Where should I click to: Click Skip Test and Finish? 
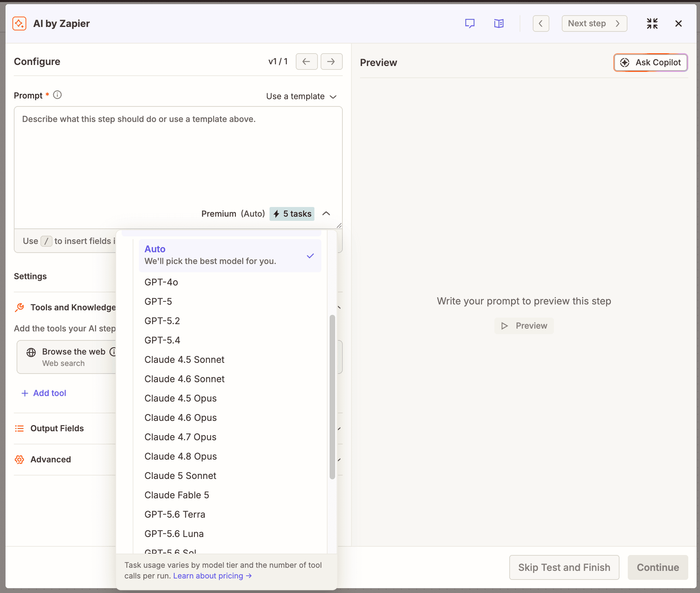(564, 567)
